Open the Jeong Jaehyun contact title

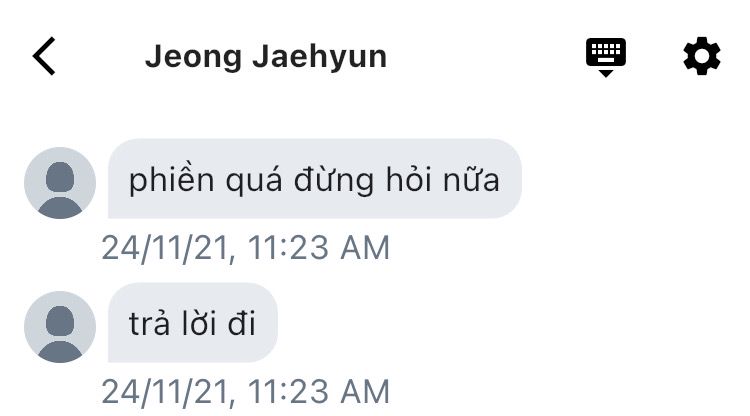pos(266,56)
